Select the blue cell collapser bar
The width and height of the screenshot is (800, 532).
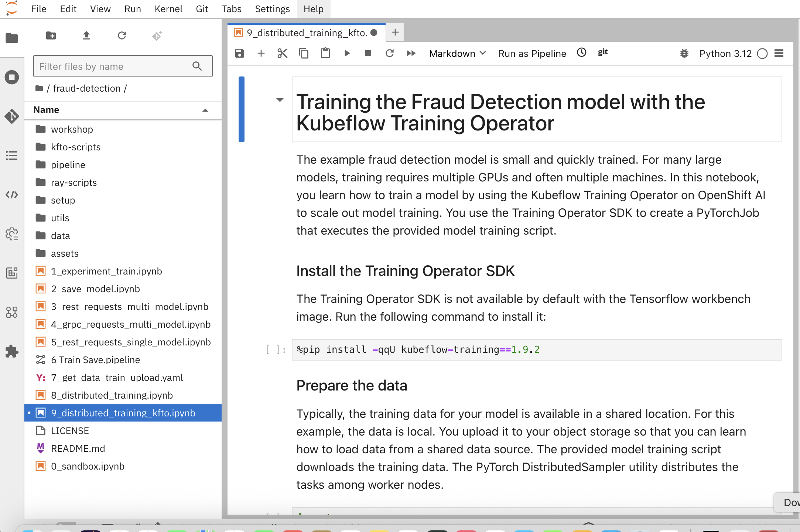pyautogui.click(x=242, y=109)
